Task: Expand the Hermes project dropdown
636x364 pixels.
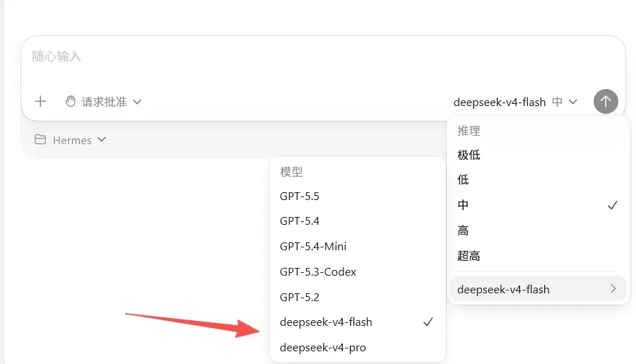Action: tap(70, 140)
